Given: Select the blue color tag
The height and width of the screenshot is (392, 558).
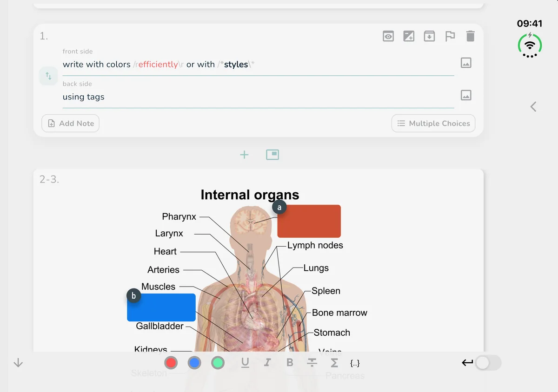Looking at the screenshot, I should pos(194,363).
